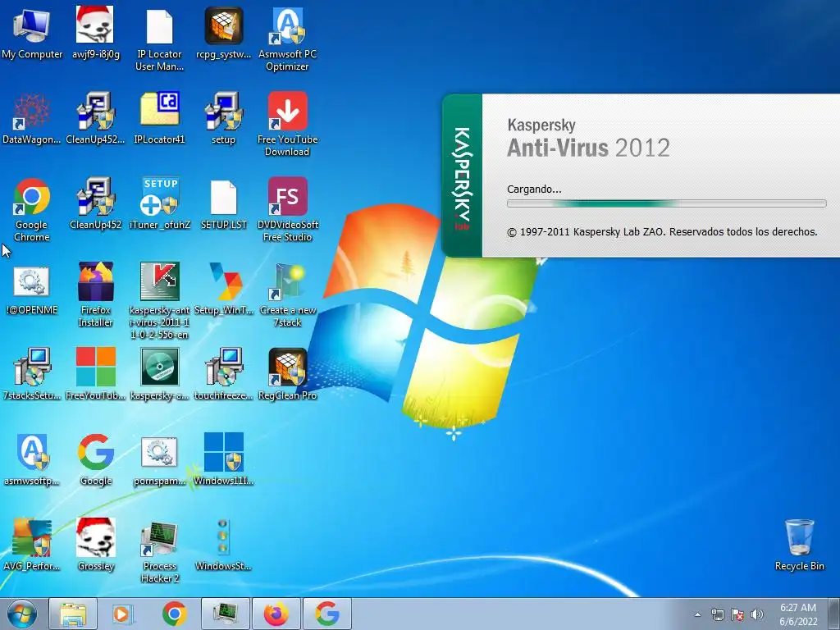The height and width of the screenshot is (630, 840).
Task: Select the SETUP.LST file icon
Action: [223, 204]
